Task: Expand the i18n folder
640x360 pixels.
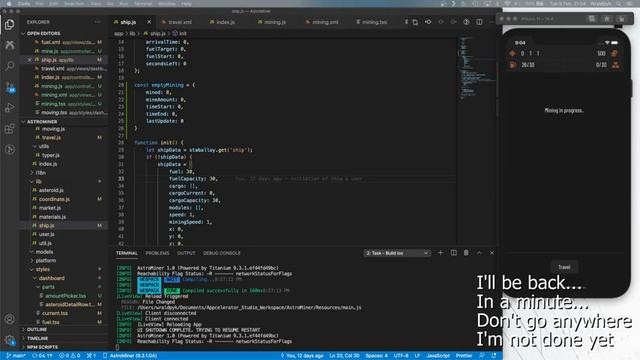Action: (x=63, y=173)
